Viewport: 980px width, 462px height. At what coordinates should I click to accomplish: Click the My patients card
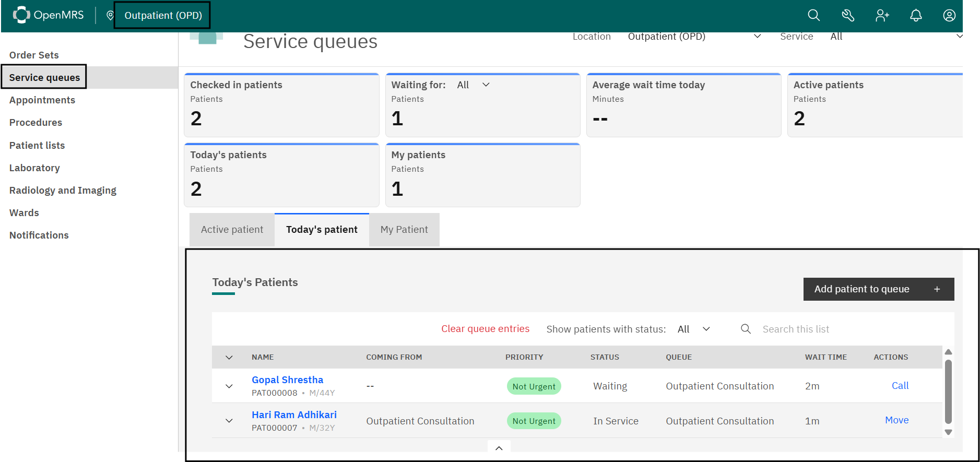point(483,175)
